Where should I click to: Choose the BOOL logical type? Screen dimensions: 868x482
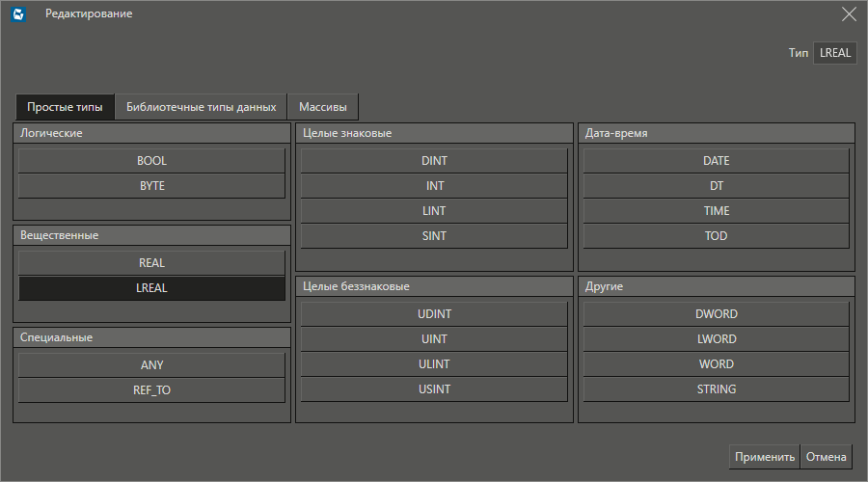click(x=151, y=161)
